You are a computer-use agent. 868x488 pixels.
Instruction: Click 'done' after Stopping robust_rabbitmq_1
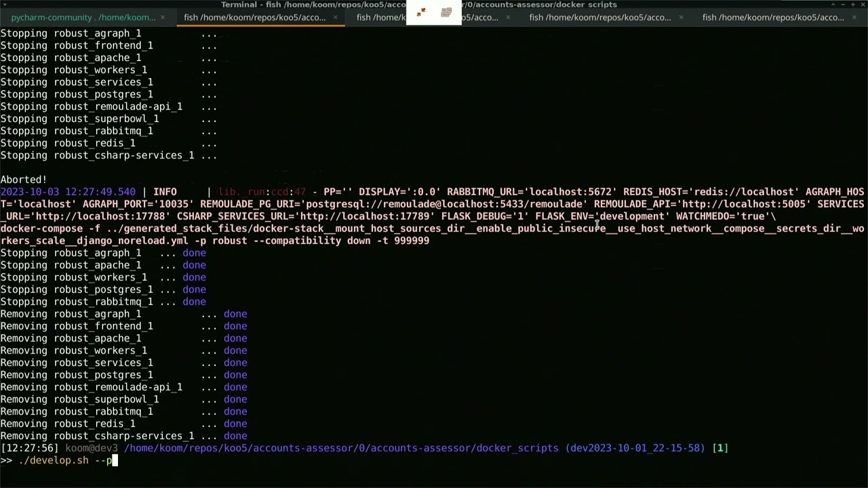[194, 302]
